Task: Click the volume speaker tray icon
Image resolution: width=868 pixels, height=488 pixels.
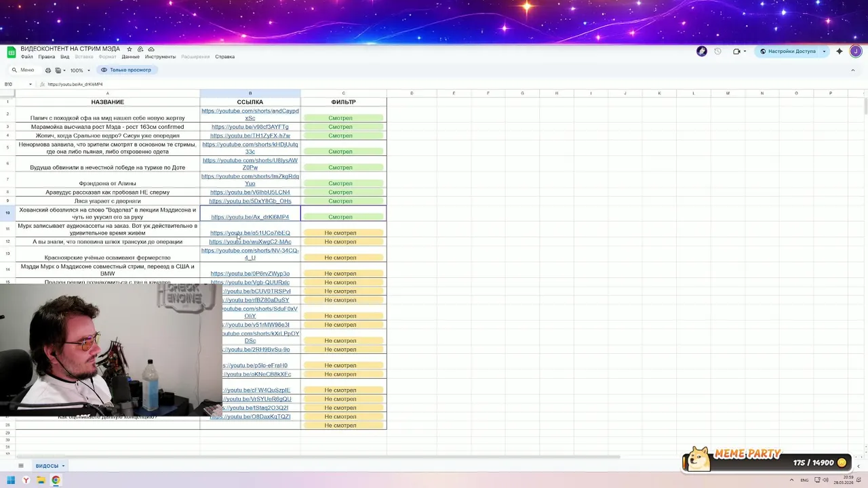Action: point(825,480)
